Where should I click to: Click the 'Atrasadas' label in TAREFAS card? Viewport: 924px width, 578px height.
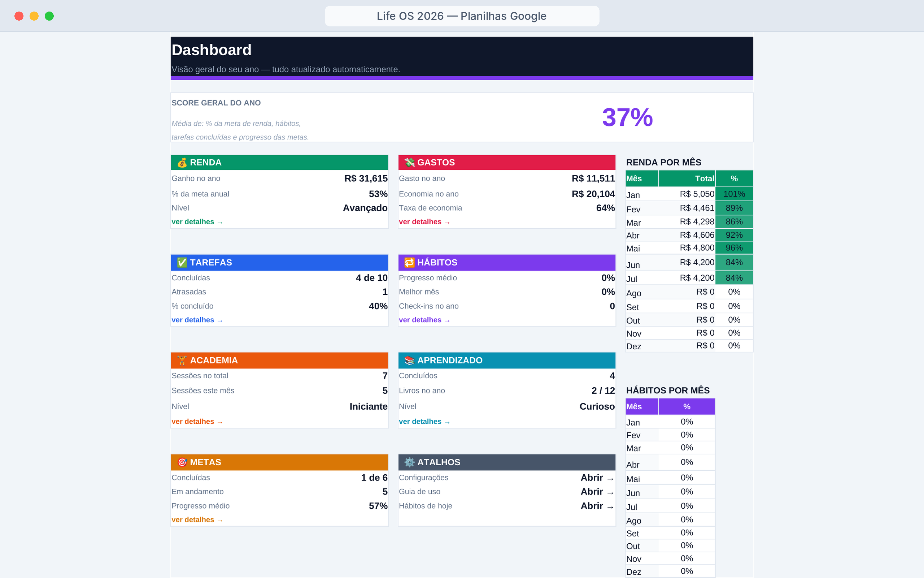(189, 292)
